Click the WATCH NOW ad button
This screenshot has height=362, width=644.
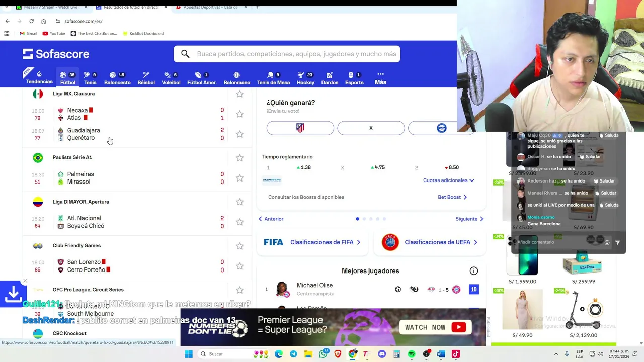click(435, 327)
